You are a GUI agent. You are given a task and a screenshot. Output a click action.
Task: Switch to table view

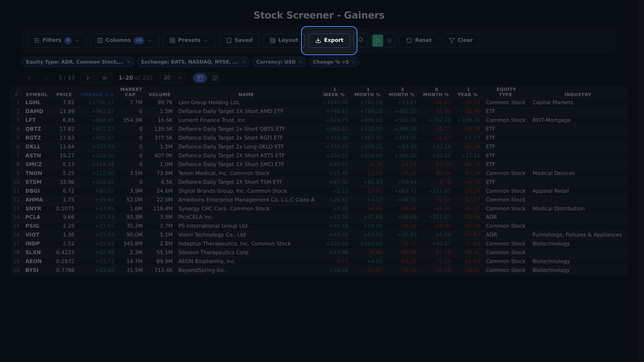click(x=200, y=78)
